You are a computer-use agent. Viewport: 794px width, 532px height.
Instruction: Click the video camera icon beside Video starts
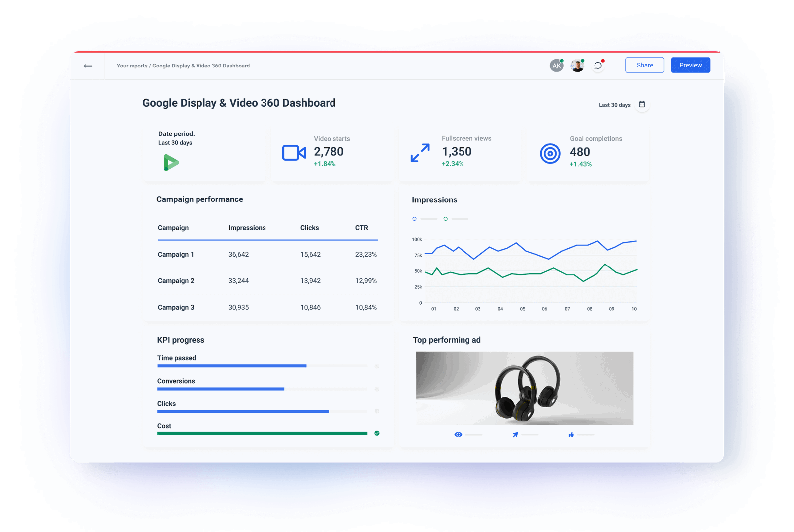click(294, 153)
